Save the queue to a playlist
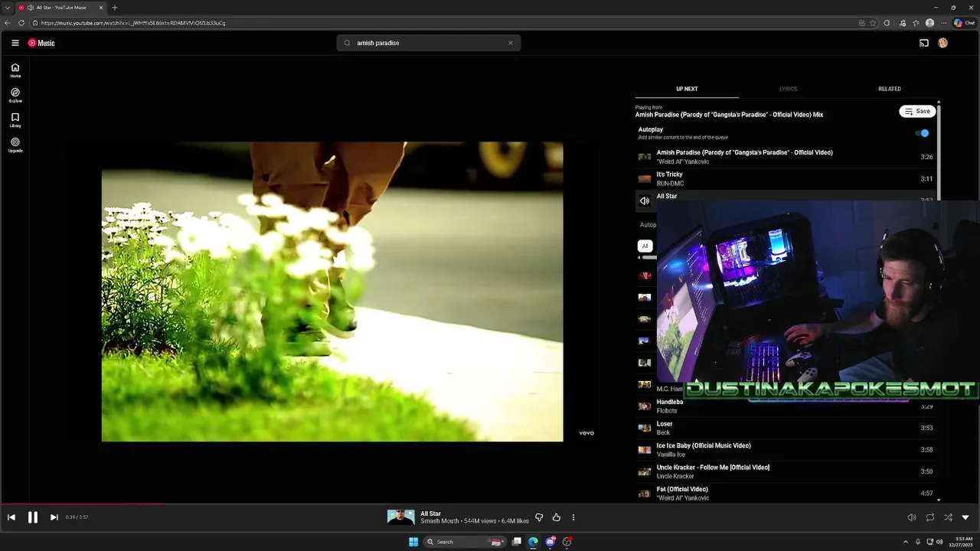 coord(917,111)
